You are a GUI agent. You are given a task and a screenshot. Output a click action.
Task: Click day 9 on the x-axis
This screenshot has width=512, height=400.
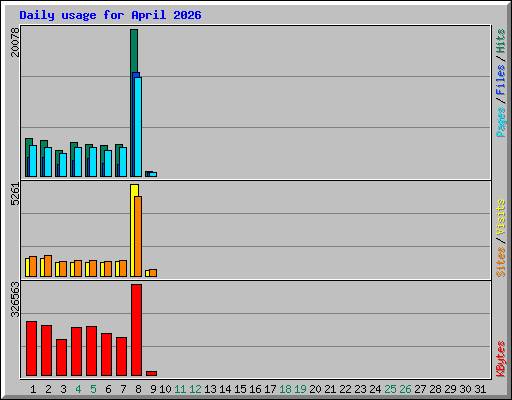pos(153,389)
